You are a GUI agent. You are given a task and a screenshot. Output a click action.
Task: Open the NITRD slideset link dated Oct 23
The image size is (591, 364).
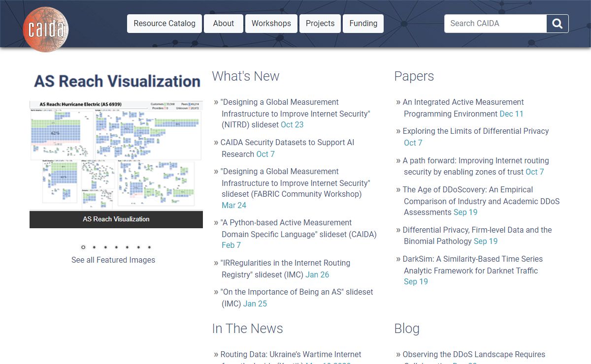[295, 114]
